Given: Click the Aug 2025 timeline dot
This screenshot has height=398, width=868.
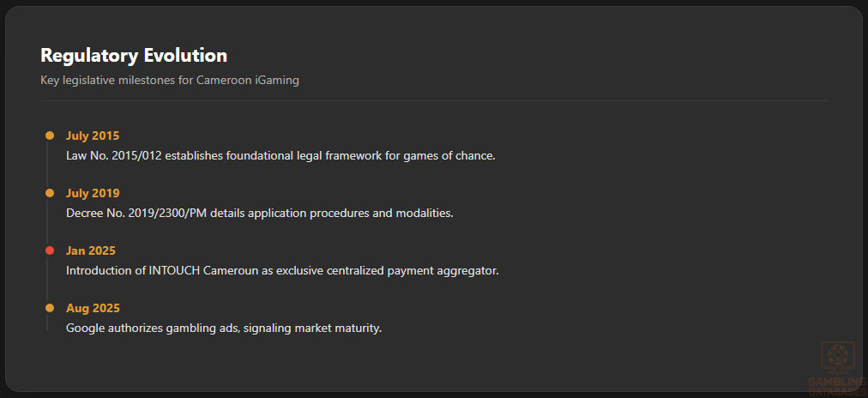Looking at the screenshot, I should 50,308.
